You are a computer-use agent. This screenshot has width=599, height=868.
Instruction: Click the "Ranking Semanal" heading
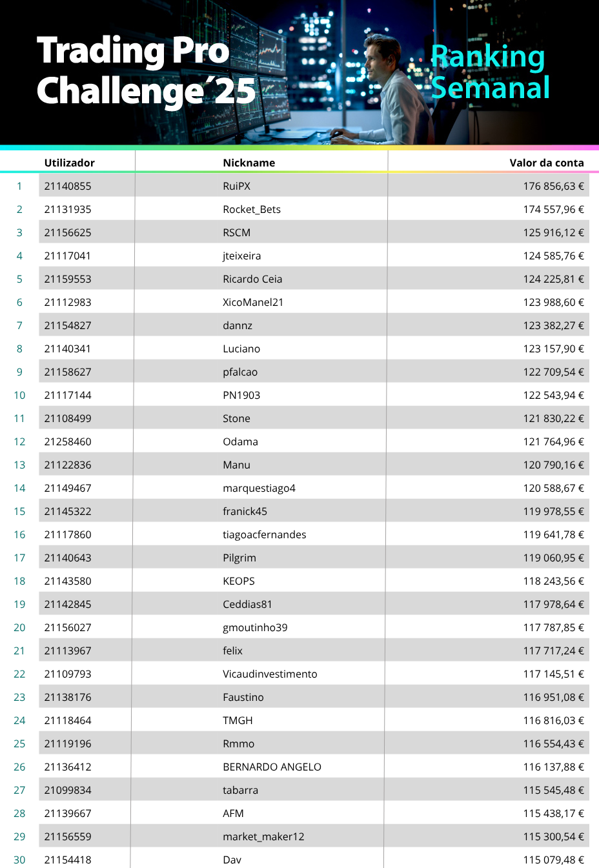pyautogui.click(x=489, y=72)
